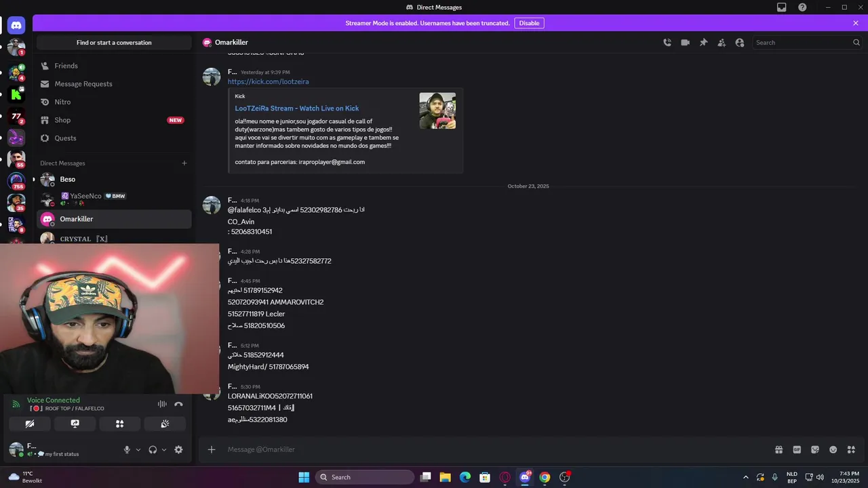Click the message "52072093941 AMMAROVITCH2"

[x=275, y=302]
